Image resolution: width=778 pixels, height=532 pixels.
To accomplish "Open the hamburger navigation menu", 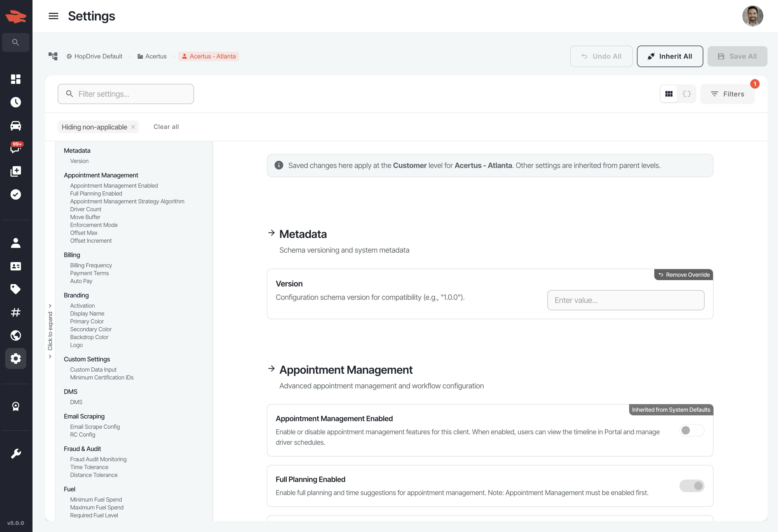I will [53, 16].
